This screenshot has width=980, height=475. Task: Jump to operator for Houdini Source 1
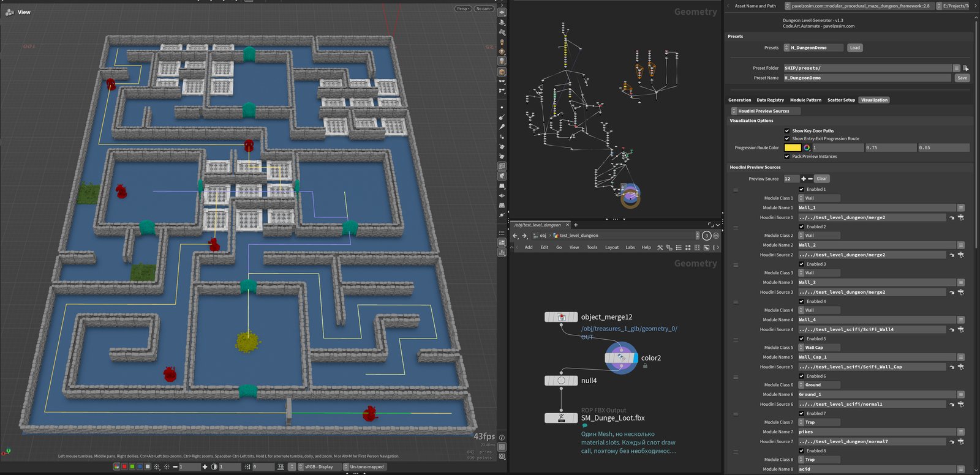(x=952, y=217)
